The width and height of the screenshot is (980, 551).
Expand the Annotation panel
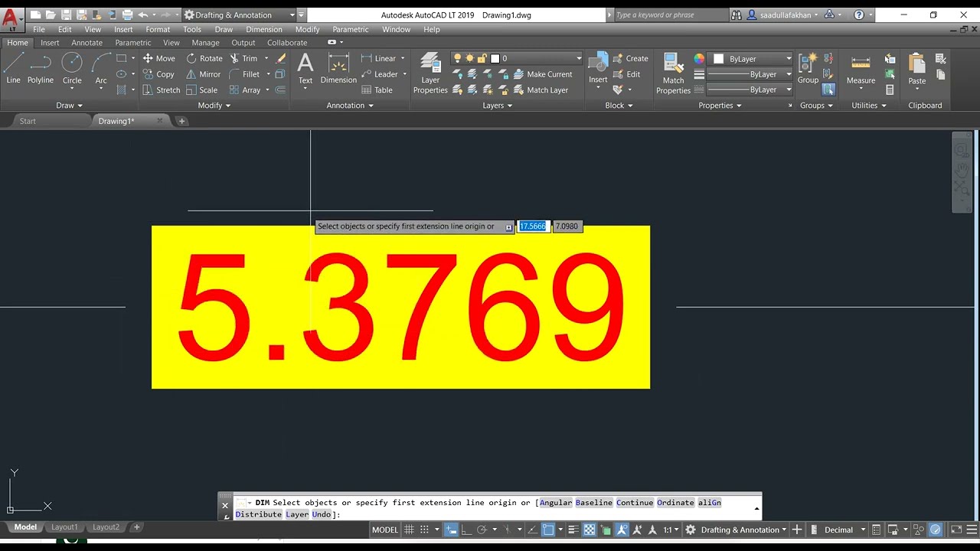(350, 106)
